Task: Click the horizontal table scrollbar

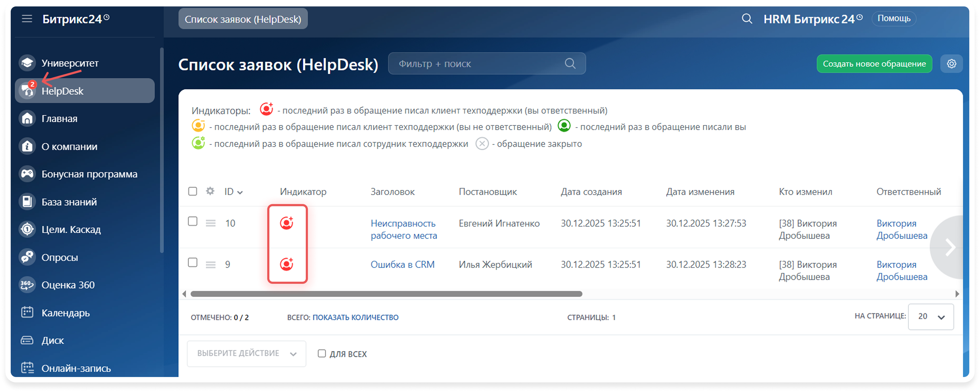Action: (x=386, y=294)
